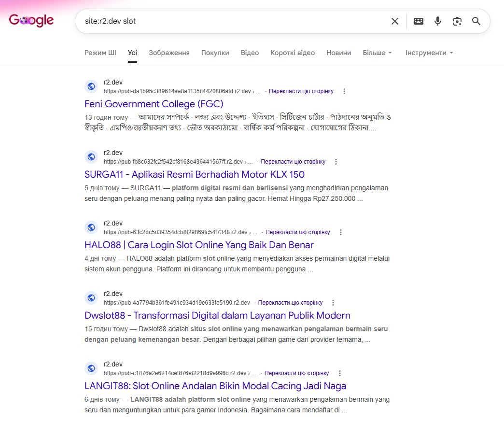The image size is (504, 421).
Task: Open more options for SURGA11 result
Action: (336, 162)
